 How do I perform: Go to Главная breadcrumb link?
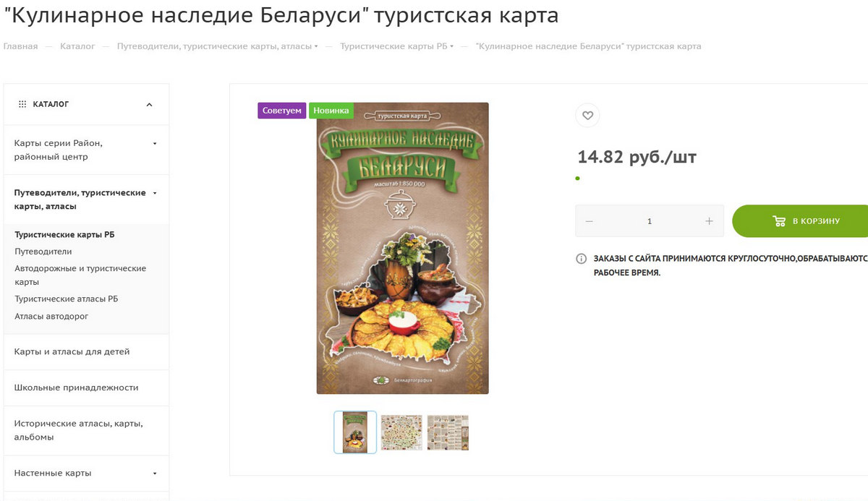[x=20, y=46]
